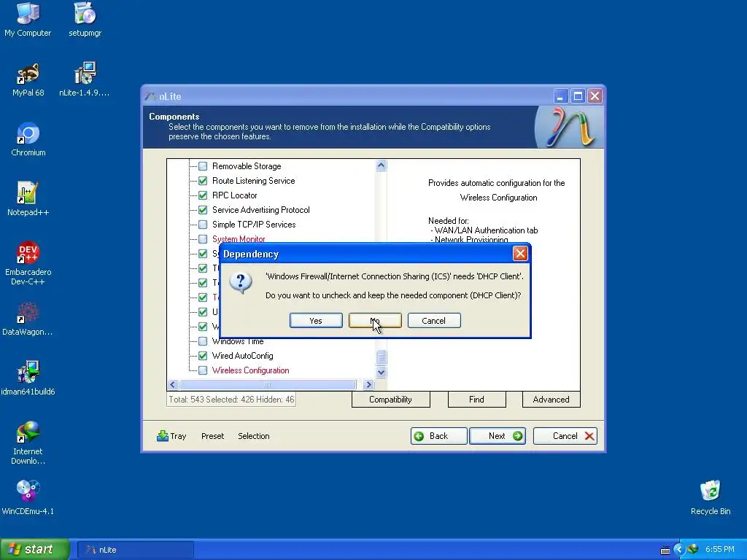The image size is (747, 560).
Task: Cancel the nLite wizard
Action: point(565,436)
